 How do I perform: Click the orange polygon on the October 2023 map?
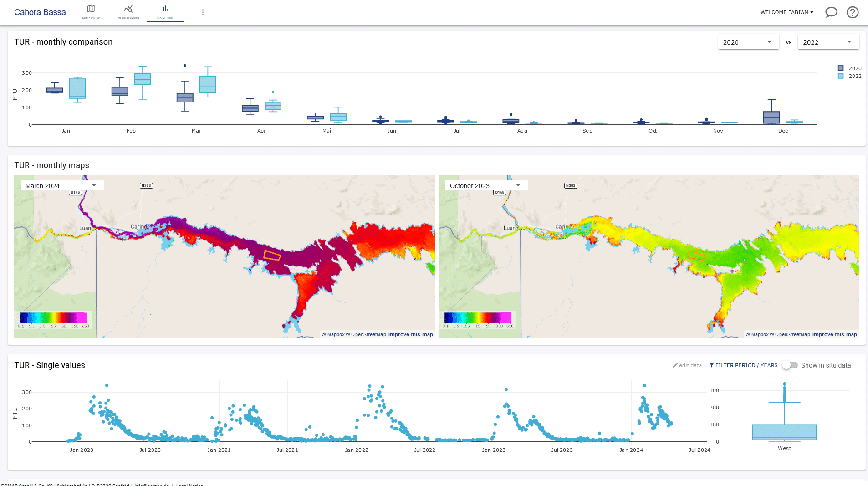tap(696, 256)
